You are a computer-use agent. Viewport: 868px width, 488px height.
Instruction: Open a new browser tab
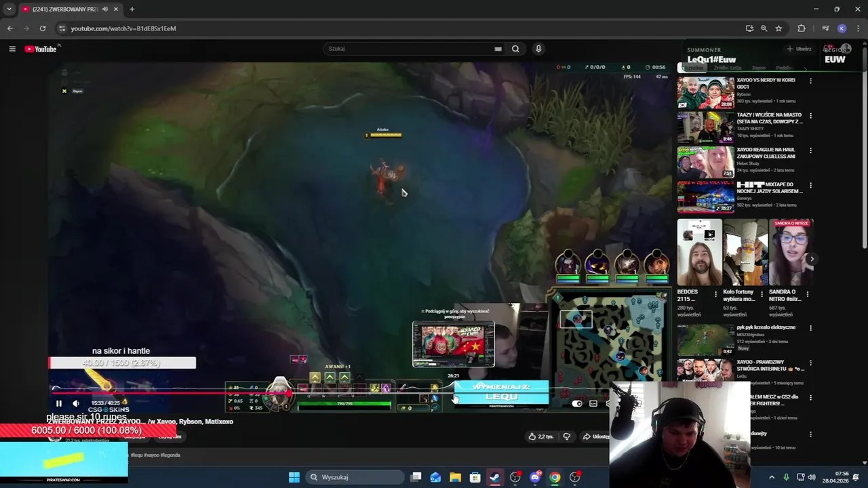click(x=132, y=9)
